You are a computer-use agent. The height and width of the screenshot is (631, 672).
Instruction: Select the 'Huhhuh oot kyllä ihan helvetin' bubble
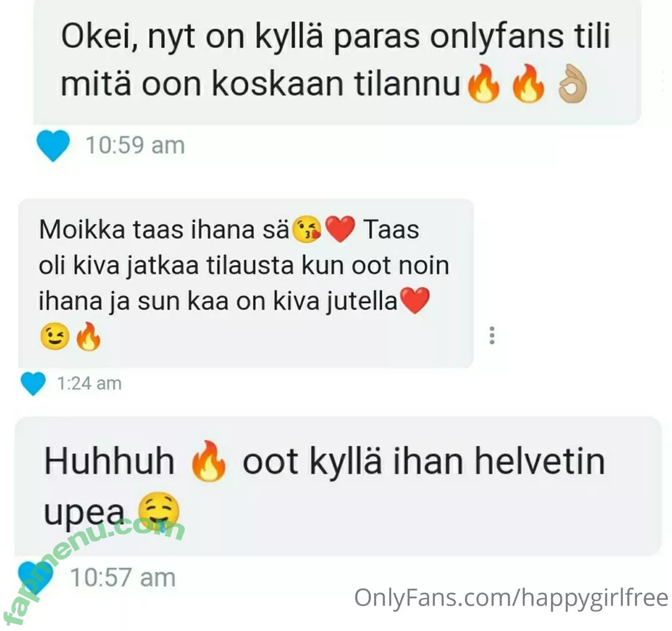point(338,486)
